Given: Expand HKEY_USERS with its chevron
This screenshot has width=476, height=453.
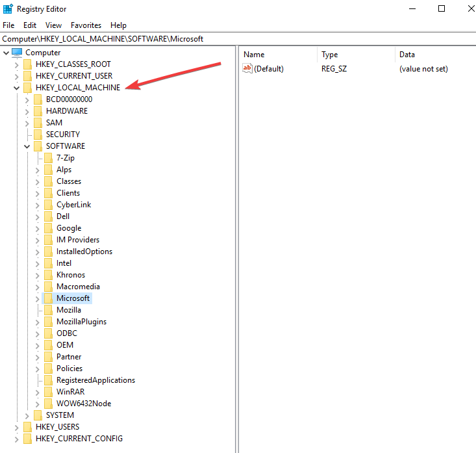Looking at the screenshot, I should [x=17, y=428].
